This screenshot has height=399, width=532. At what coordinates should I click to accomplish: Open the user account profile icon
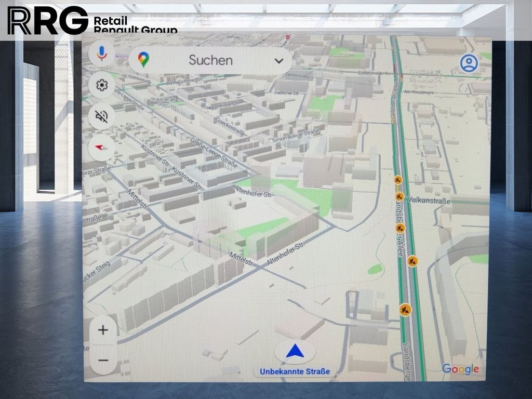pyautogui.click(x=469, y=63)
